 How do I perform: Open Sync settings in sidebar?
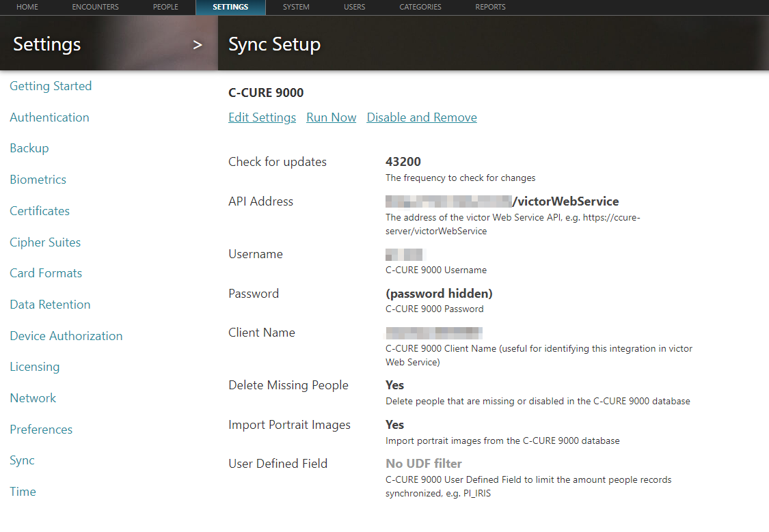click(22, 460)
